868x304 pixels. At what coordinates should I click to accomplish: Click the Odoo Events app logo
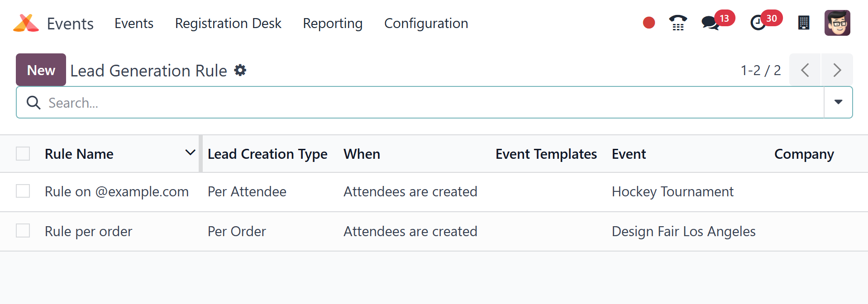tap(26, 23)
